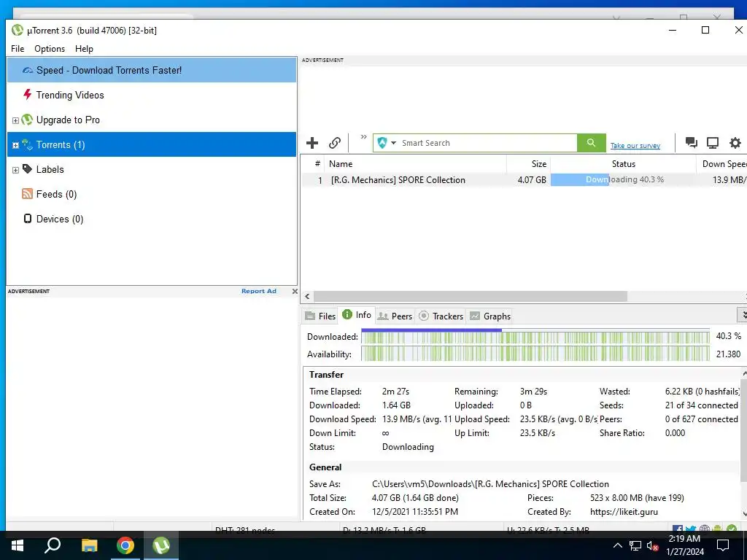Switch to the Trackers tab

(441, 316)
